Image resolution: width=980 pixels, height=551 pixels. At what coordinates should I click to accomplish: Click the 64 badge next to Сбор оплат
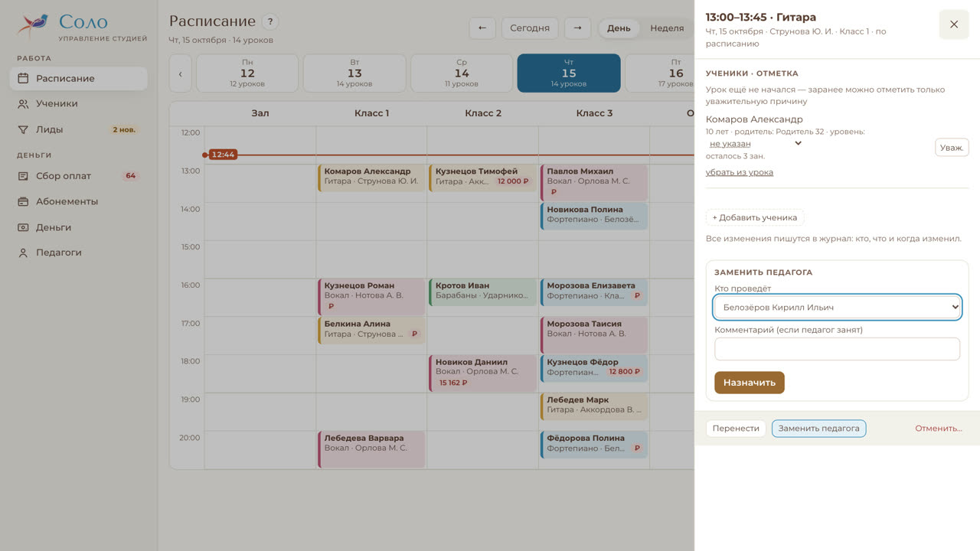[x=130, y=176]
